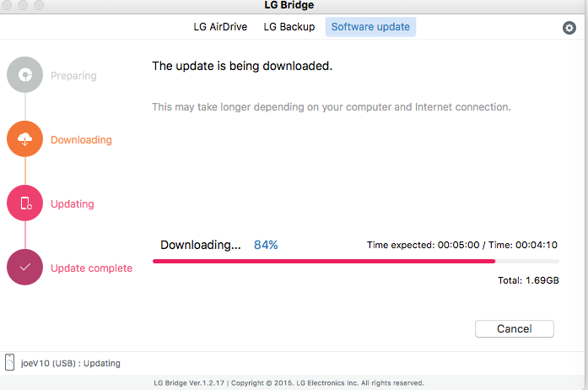
Task: Click the Downloading cloud icon
Action: (24, 139)
